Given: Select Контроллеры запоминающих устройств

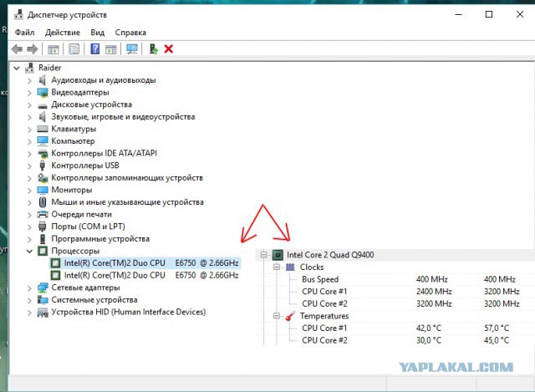Looking at the screenshot, I should [127, 178].
